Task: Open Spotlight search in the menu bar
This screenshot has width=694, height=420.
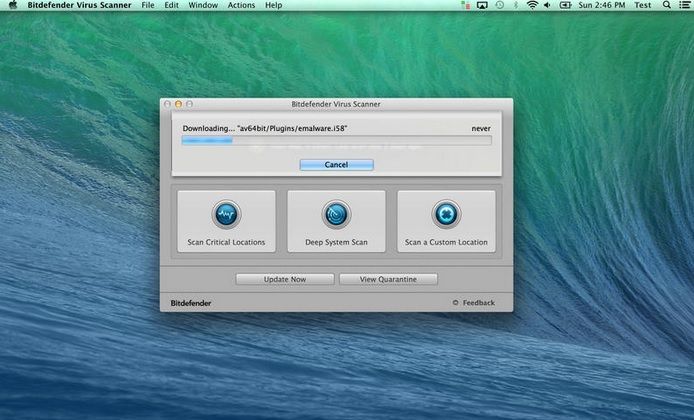Action: click(x=667, y=5)
